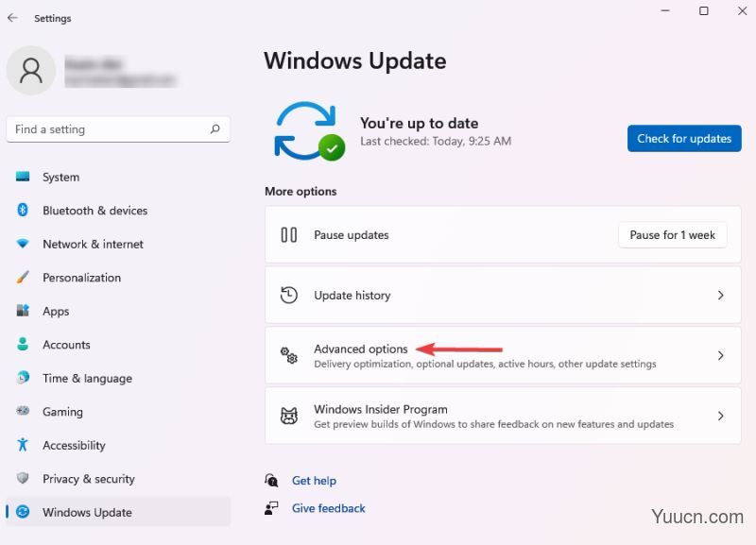Open the Get help link
Screen dimensions: 756x545
[314, 481]
